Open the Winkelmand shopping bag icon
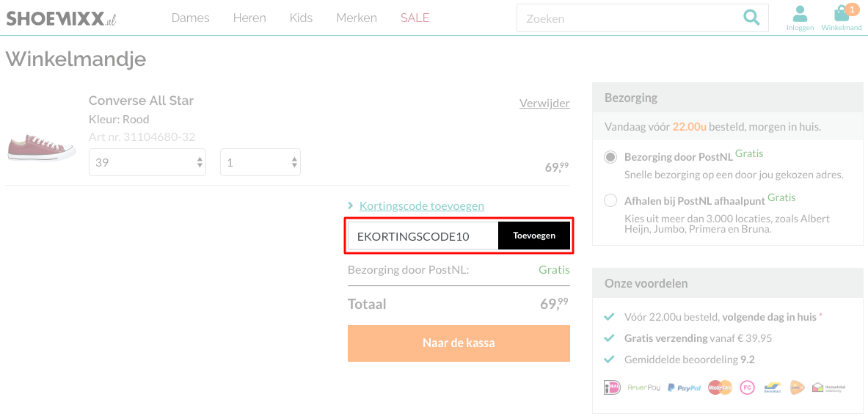 842,18
